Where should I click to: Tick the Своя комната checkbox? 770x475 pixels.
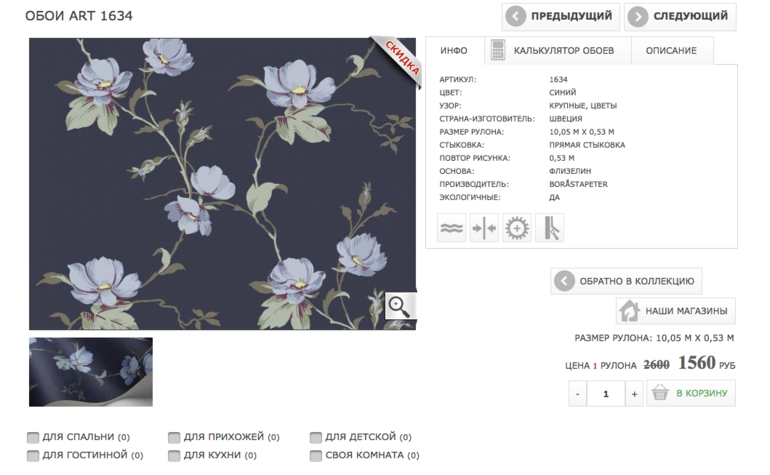[x=316, y=455]
